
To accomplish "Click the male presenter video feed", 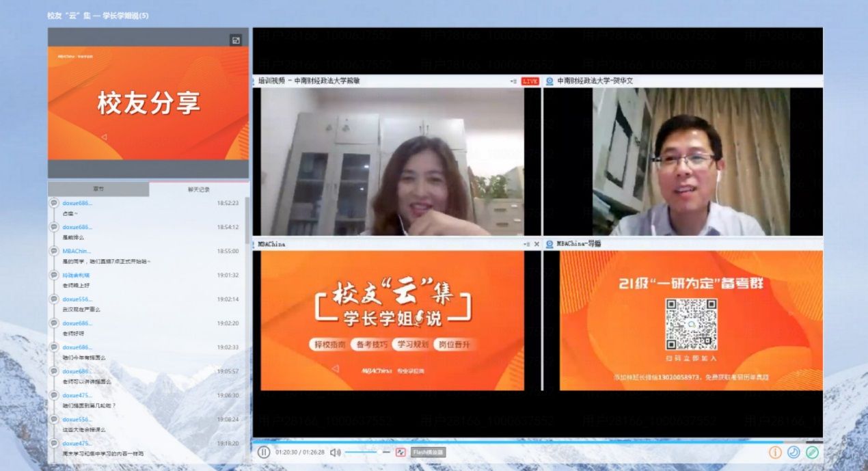I will click(x=691, y=161).
